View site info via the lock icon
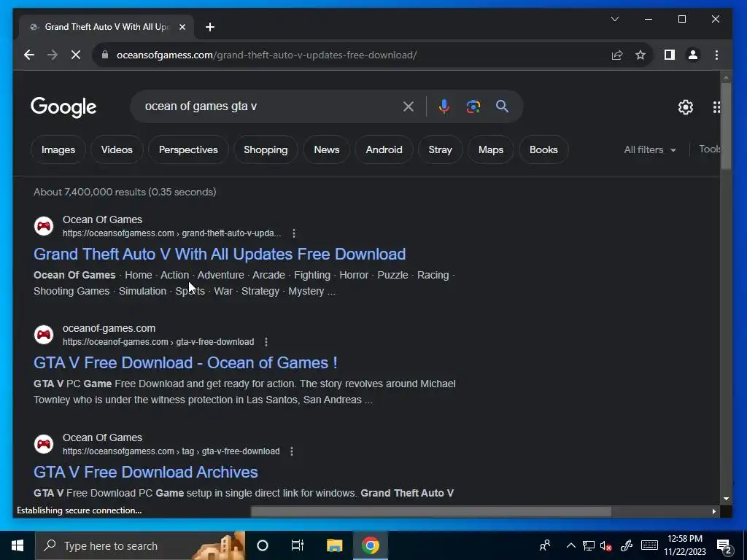 pos(105,55)
